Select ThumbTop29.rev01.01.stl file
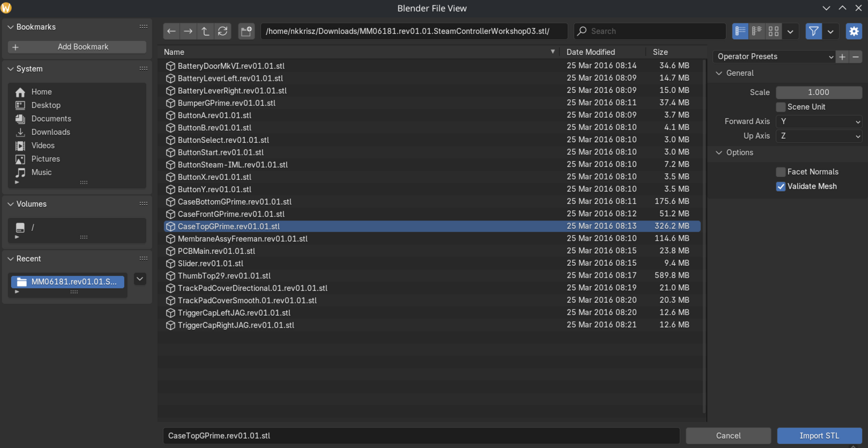 click(x=432, y=276)
